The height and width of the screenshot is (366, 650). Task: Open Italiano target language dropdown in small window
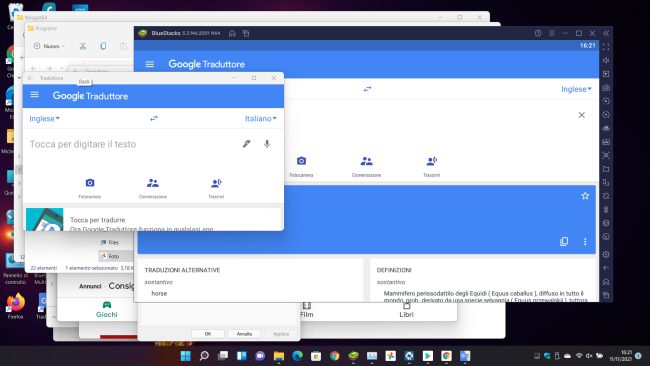(x=261, y=119)
